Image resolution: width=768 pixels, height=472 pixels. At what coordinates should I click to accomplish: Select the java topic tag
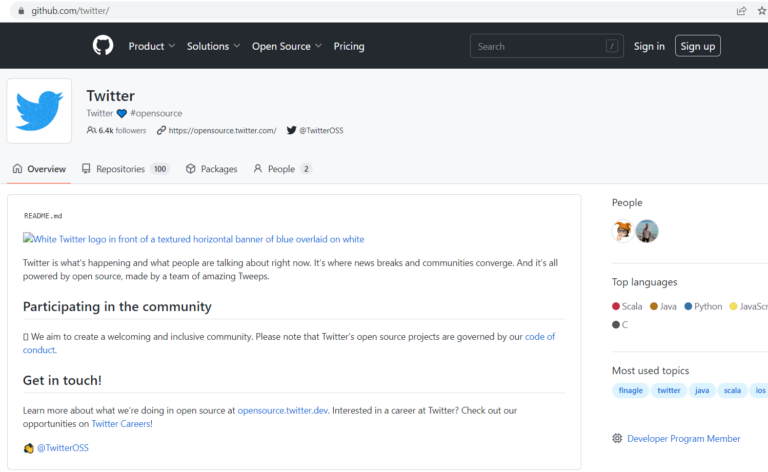click(x=702, y=390)
